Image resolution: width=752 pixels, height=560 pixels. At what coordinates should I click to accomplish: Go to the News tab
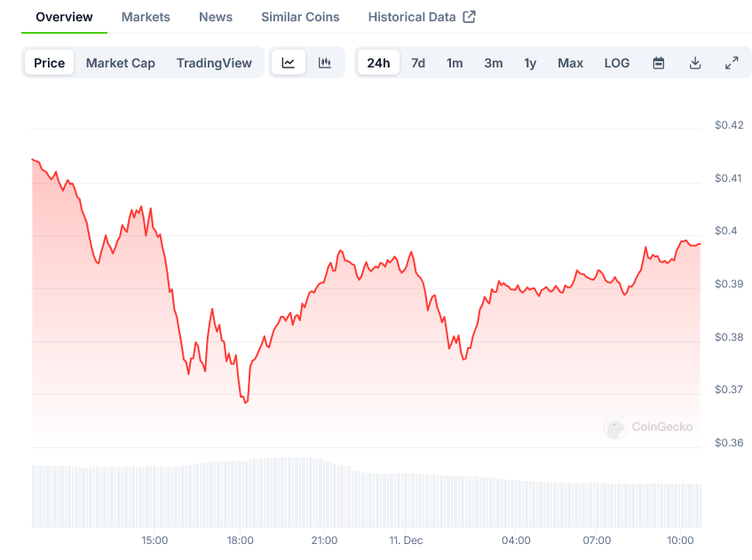coord(216,17)
